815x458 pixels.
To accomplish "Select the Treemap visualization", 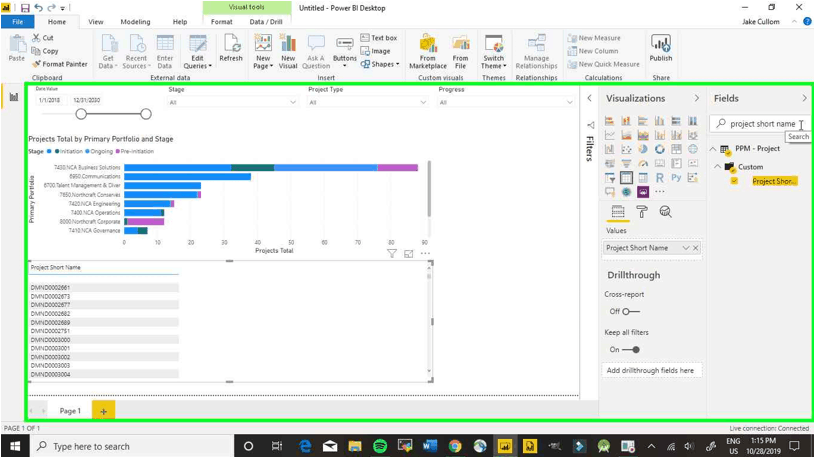I will tap(676, 149).
